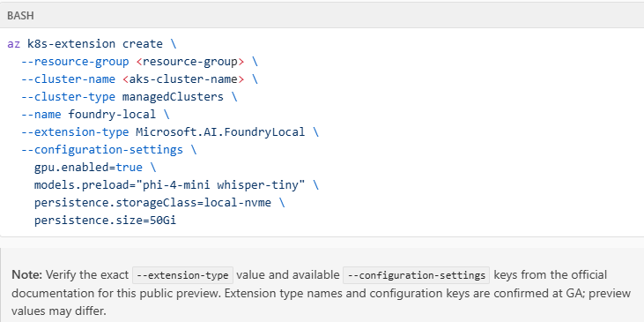
Task: Click the 'gpu.enabled=true' setting
Action: pos(88,168)
